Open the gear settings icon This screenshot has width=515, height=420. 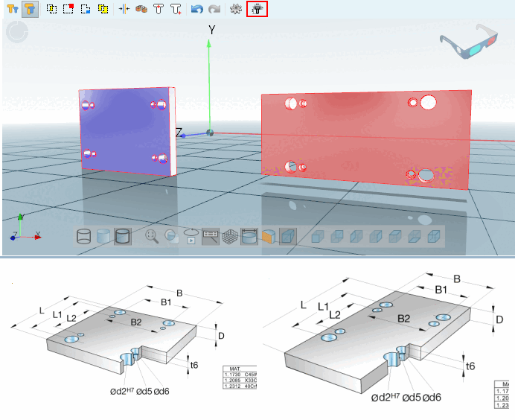point(235,9)
